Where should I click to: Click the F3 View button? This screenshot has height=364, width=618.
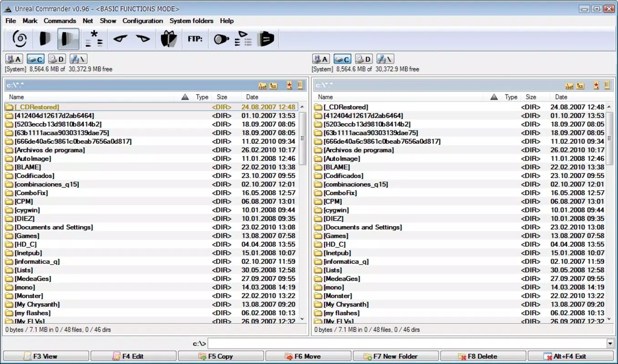(46, 356)
